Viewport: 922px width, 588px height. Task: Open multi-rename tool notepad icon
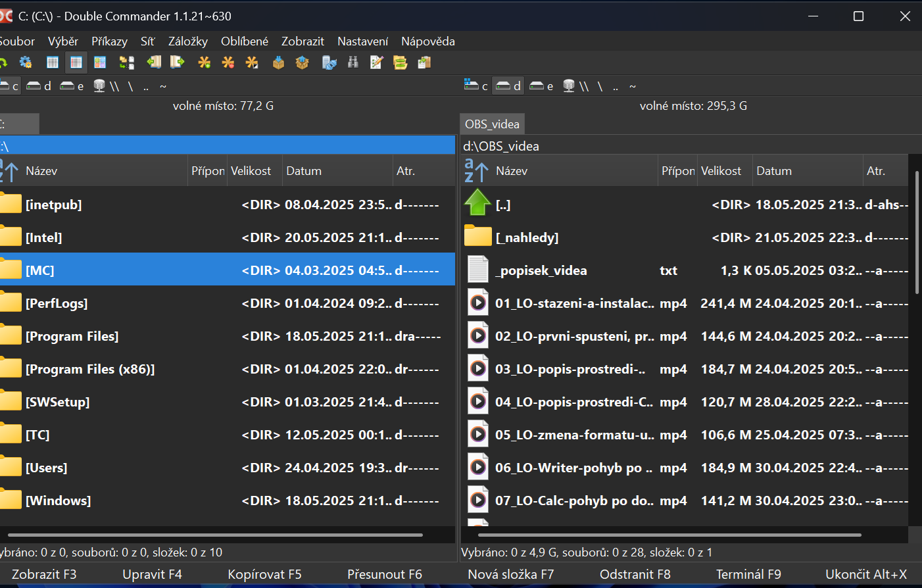377,62
